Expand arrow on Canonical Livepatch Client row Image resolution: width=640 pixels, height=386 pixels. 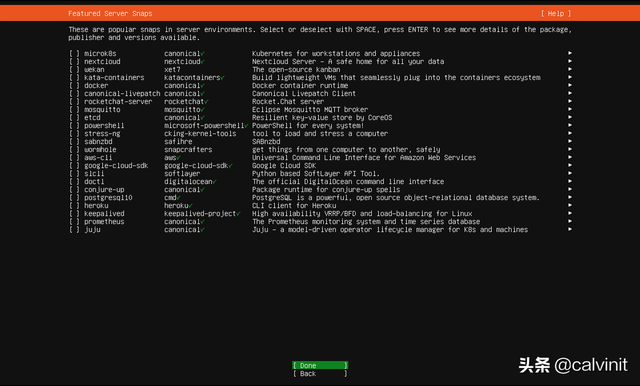pyautogui.click(x=570, y=93)
